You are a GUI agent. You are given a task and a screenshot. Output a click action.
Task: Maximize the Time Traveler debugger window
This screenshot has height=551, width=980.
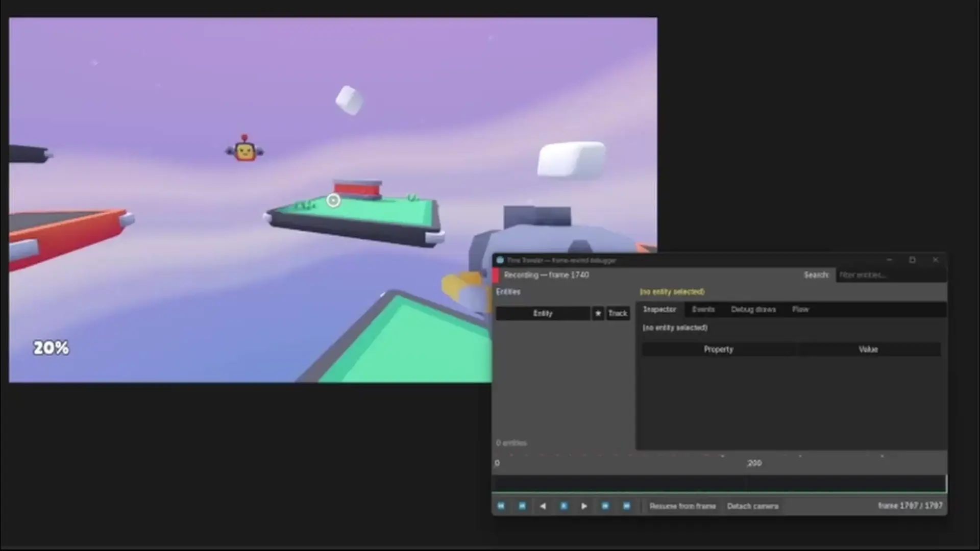[x=912, y=260]
